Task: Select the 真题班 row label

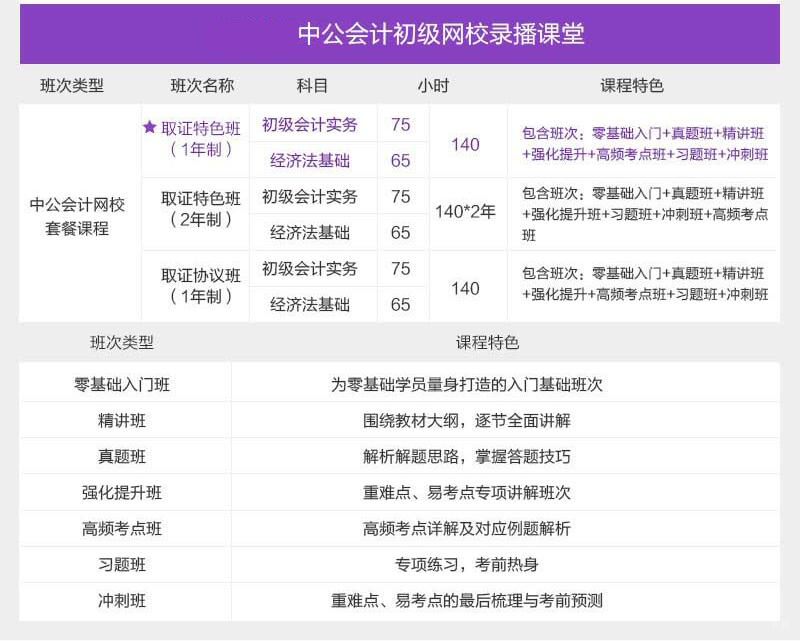Action: coord(122,456)
